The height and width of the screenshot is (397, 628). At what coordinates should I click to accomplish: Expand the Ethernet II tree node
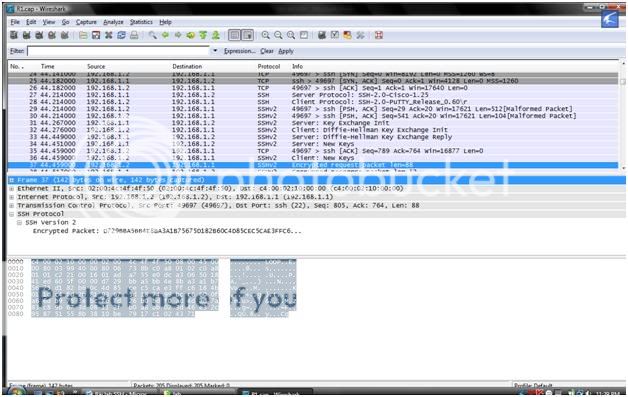tap(12, 189)
